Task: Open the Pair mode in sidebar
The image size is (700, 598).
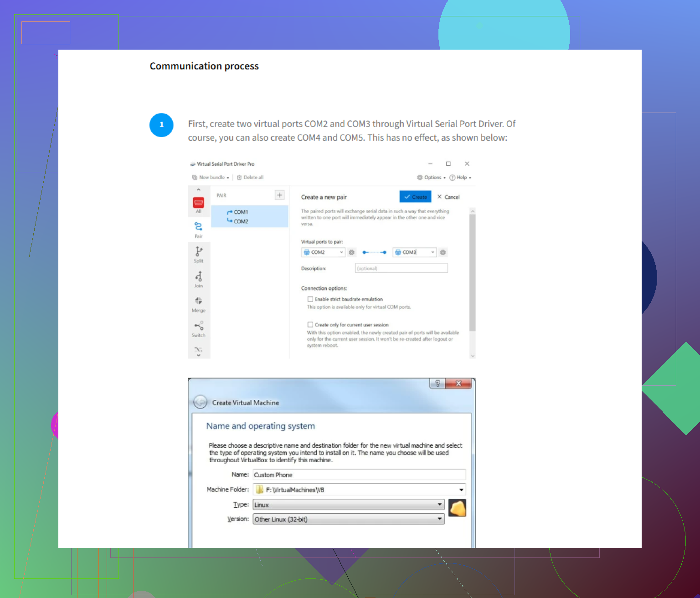Action: click(x=198, y=228)
